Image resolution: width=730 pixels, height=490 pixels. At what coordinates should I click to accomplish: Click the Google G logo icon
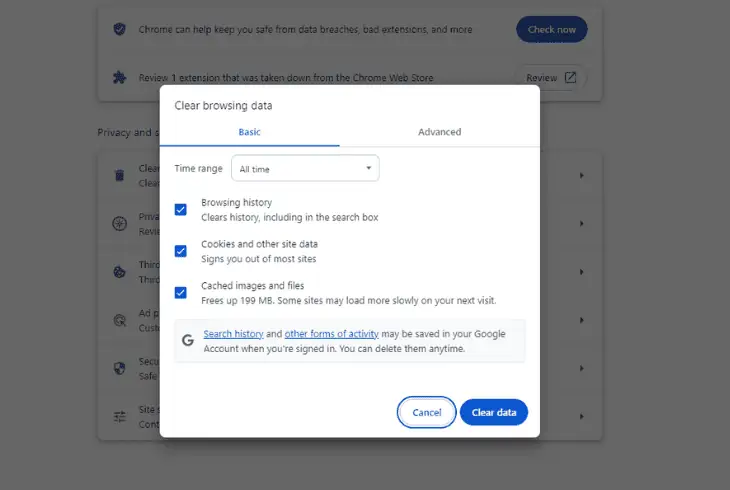click(x=188, y=340)
